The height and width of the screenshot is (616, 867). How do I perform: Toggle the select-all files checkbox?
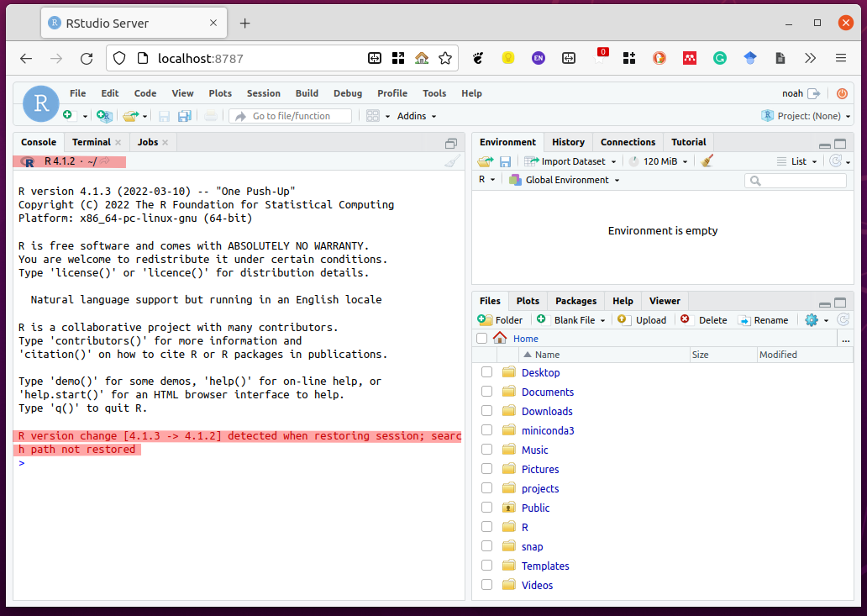point(481,339)
